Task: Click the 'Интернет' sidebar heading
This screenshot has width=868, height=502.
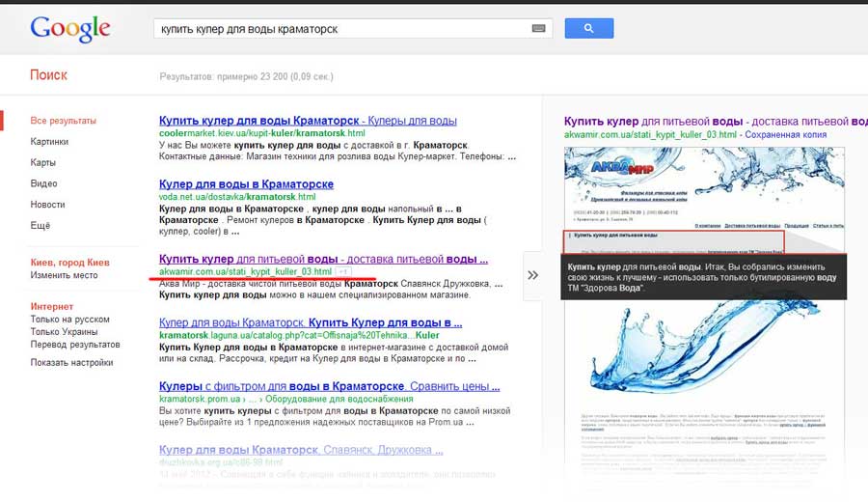Action: [x=51, y=306]
